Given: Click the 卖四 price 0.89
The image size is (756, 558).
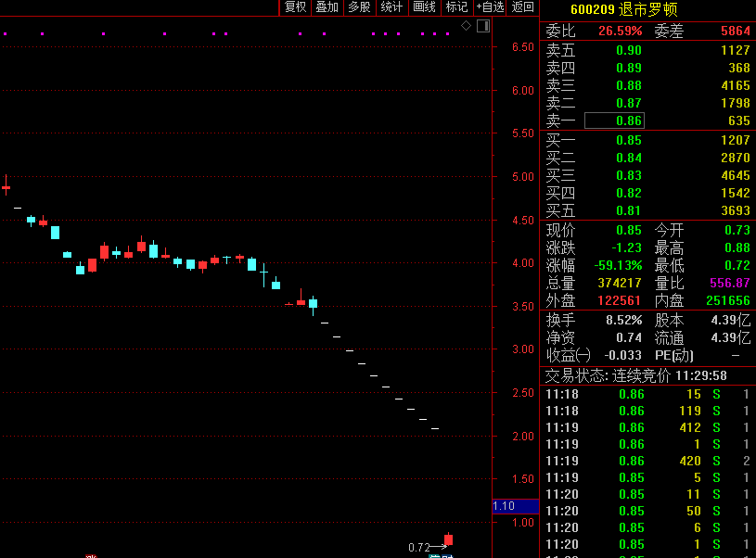Looking at the screenshot, I should [x=629, y=68].
